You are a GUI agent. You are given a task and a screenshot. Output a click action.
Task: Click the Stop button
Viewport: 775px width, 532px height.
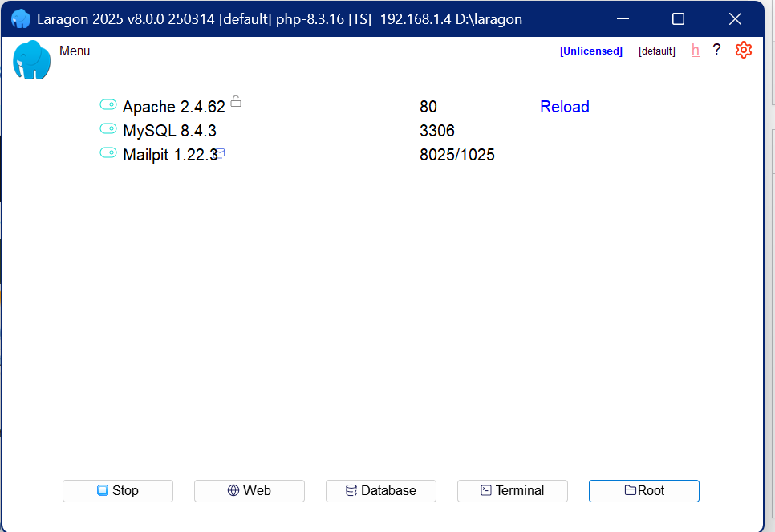point(118,490)
